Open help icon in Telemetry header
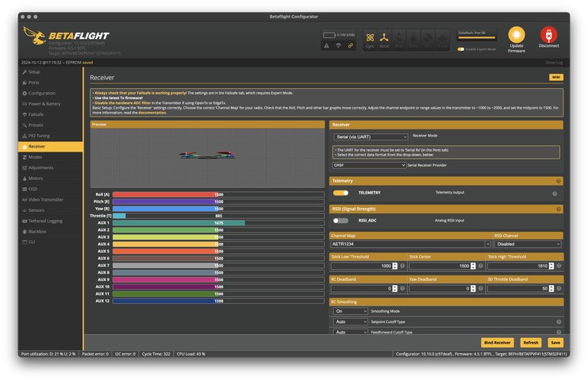 pos(559,181)
